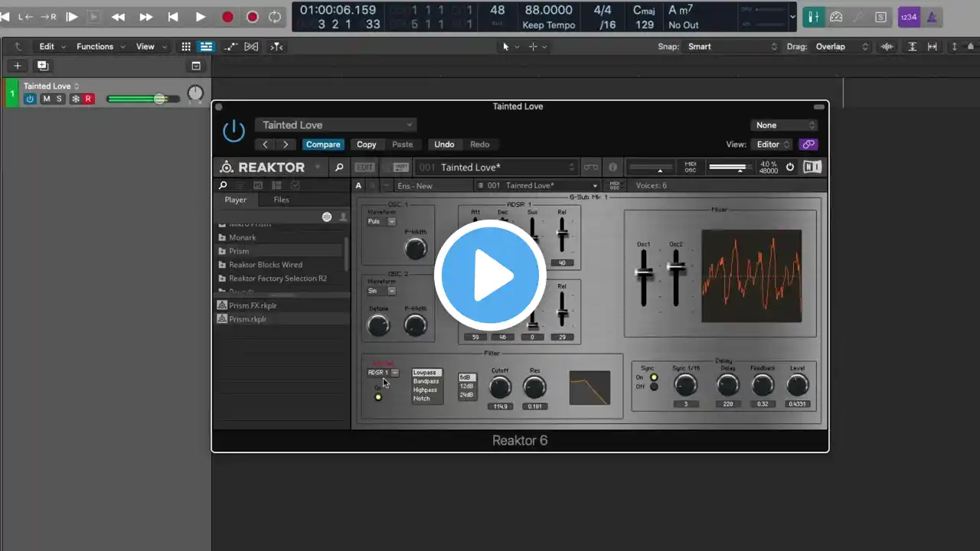Open the OSC 2 Waveform dropdown

point(381,291)
